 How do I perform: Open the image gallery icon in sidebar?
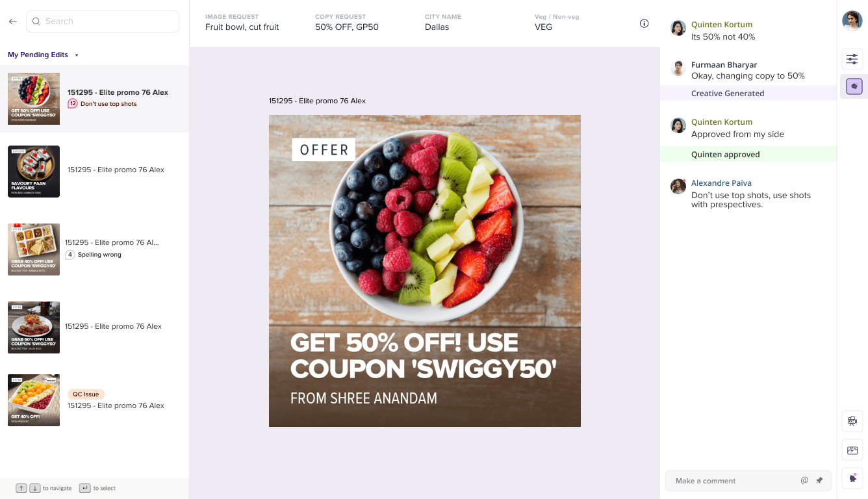852,450
